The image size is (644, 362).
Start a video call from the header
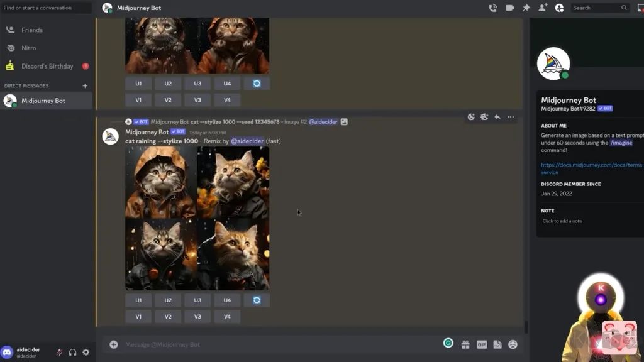(x=509, y=8)
